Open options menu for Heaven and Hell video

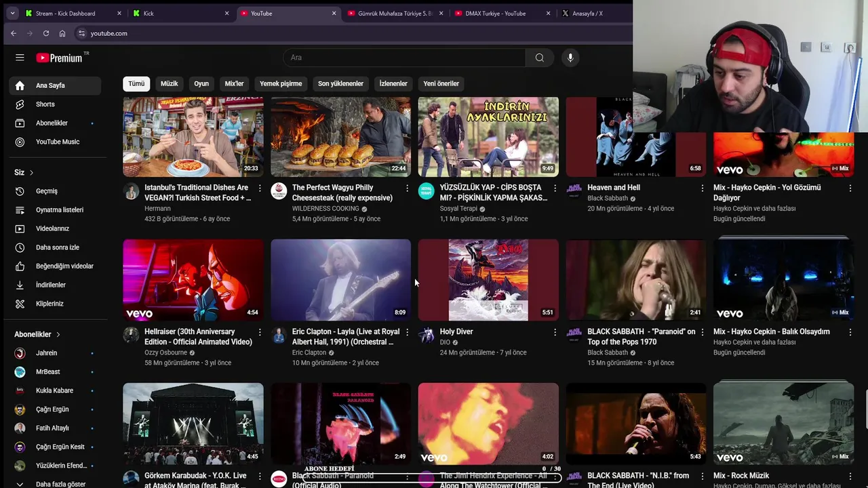click(703, 188)
